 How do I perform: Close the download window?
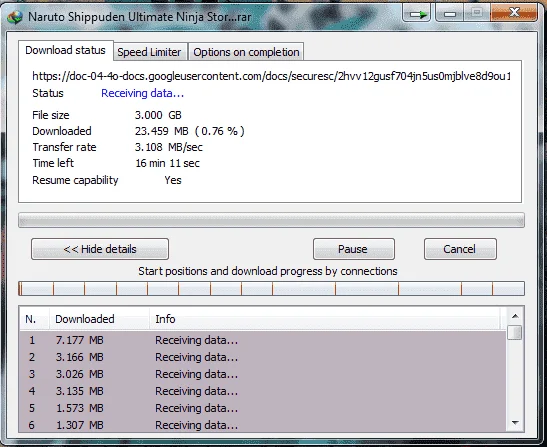click(x=514, y=13)
